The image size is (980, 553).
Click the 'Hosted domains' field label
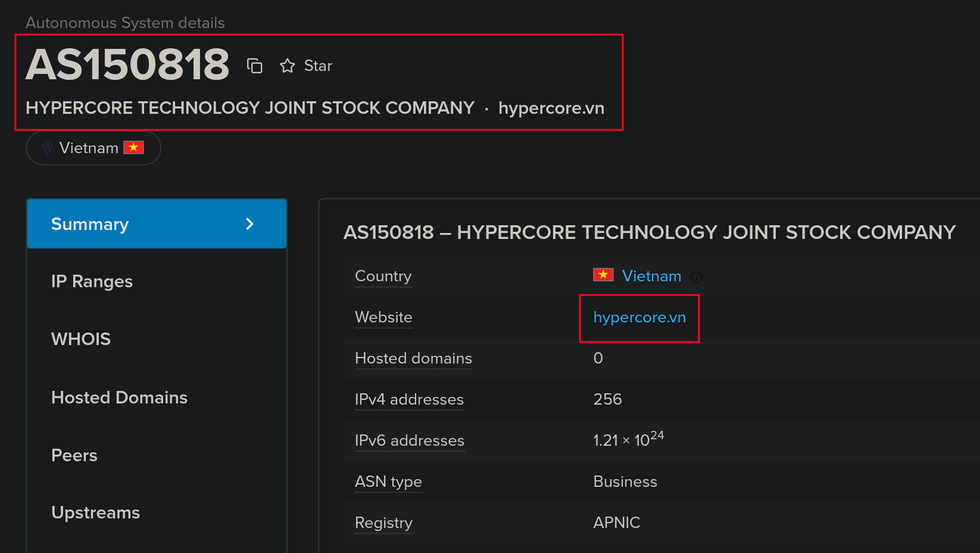click(413, 359)
